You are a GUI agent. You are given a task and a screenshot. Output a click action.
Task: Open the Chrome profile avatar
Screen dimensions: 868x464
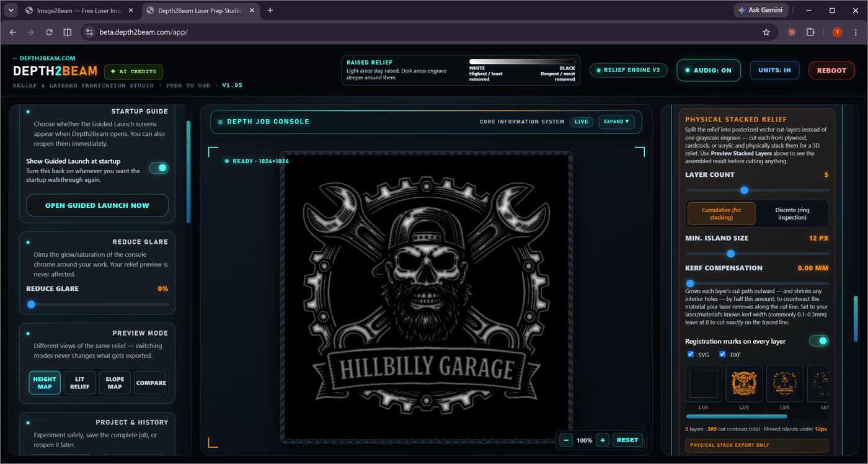click(837, 32)
